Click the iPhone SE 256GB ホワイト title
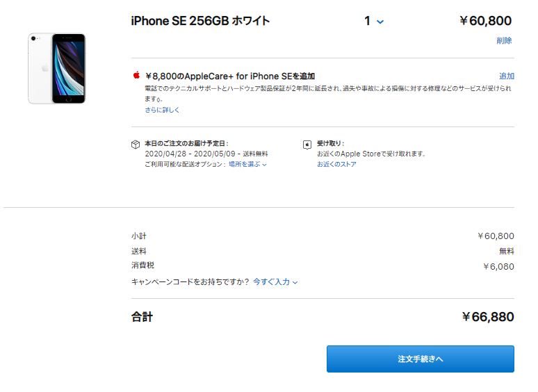 click(x=200, y=21)
